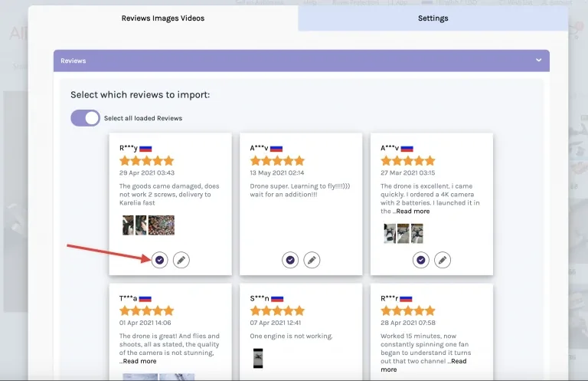Click the star rating on R***r's review
588x381 pixels.
[x=407, y=310]
